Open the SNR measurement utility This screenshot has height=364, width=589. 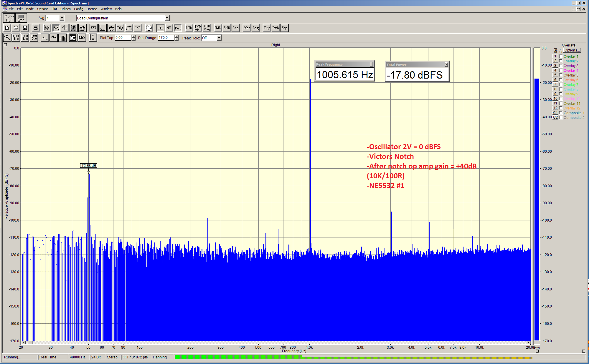pyautogui.click(x=227, y=28)
